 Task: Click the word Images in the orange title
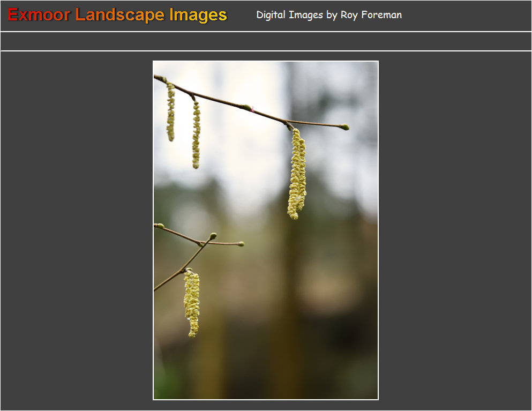tap(198, 15)
